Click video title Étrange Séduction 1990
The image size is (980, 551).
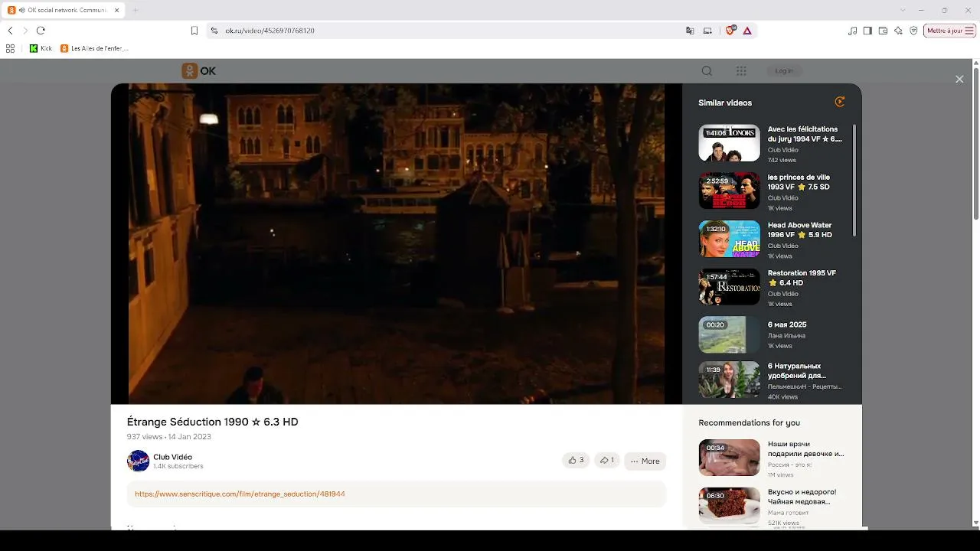tap(212, 422)
